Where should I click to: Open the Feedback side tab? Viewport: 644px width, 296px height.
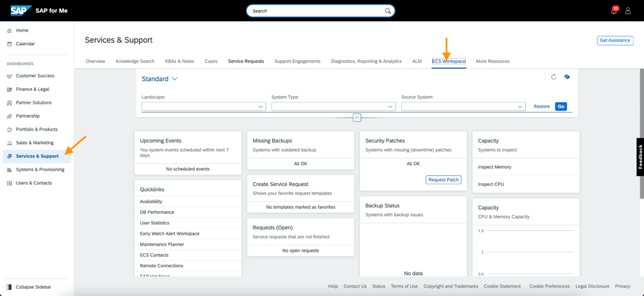tap(640, 157)
